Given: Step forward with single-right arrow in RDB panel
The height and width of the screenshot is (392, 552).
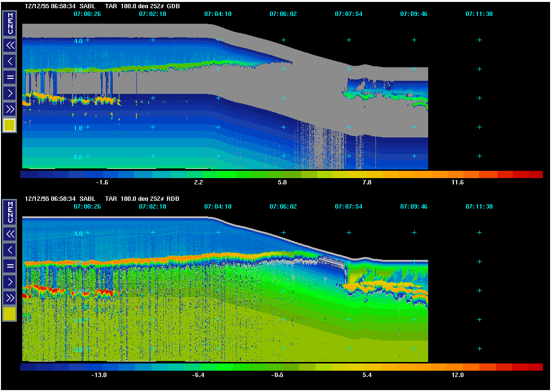Looking at the screenshot, I should click(10, 282).
